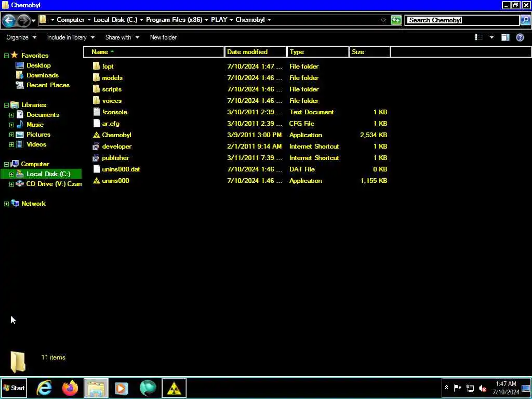Sort by the Size column header
The image size is (532, 399).
point(370,52)
